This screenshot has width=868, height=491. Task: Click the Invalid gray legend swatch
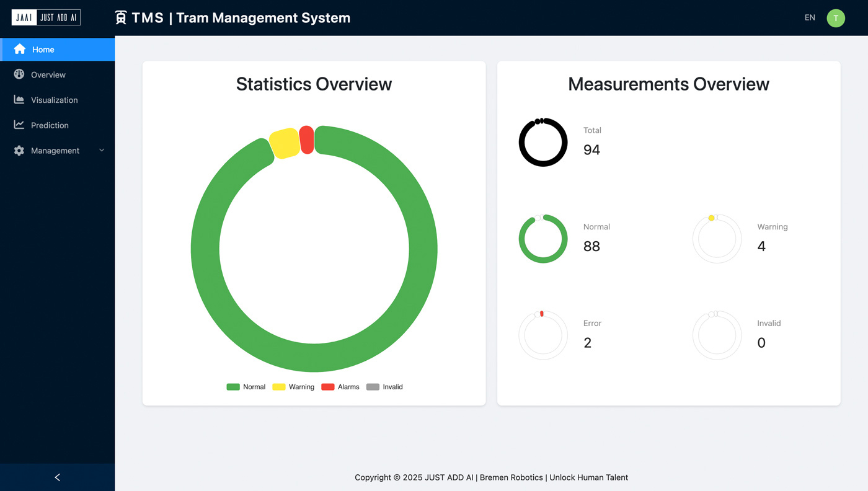click(373, 387)
